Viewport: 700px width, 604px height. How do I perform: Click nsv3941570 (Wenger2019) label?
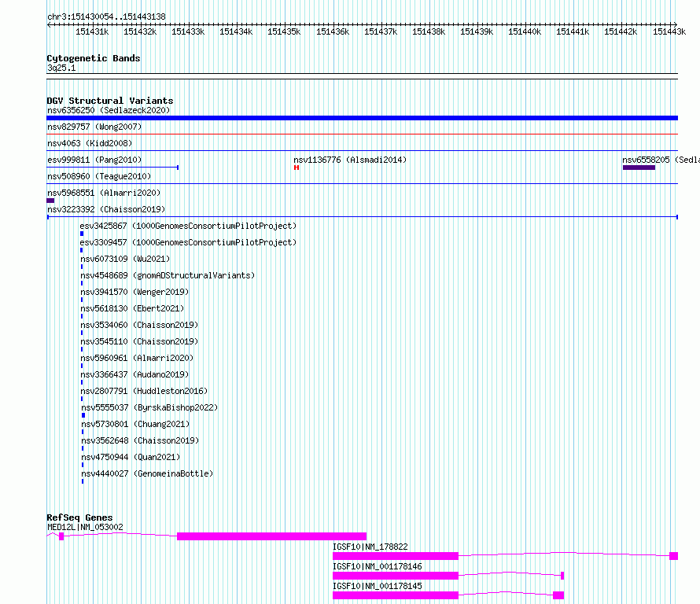134,292
